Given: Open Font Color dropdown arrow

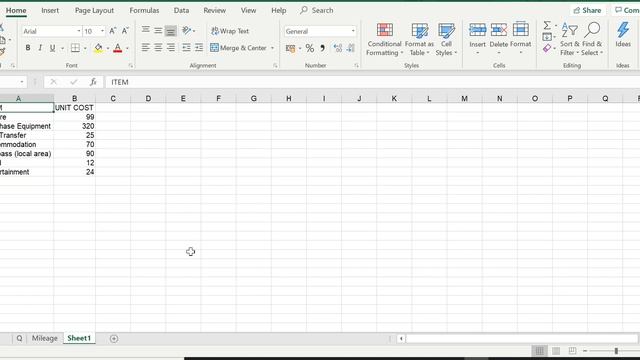Looking at the screenshot, I should (127, 48).
